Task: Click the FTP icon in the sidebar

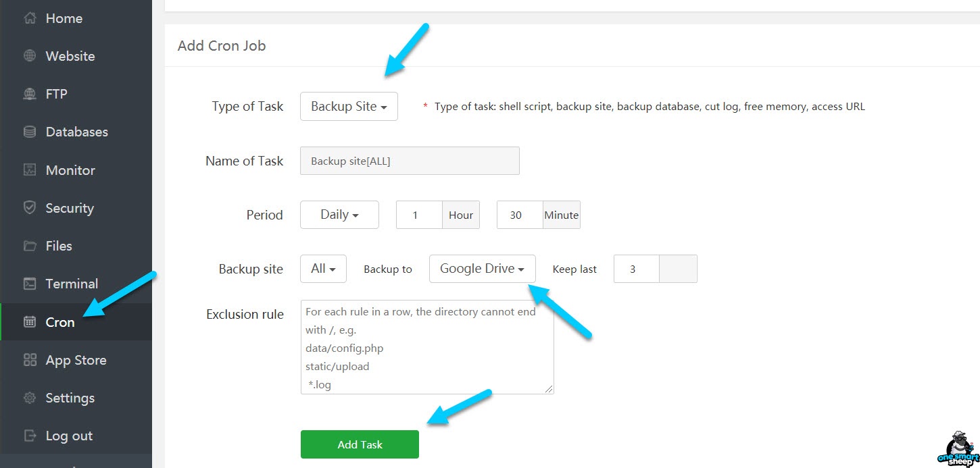Action: click(30, 94)
